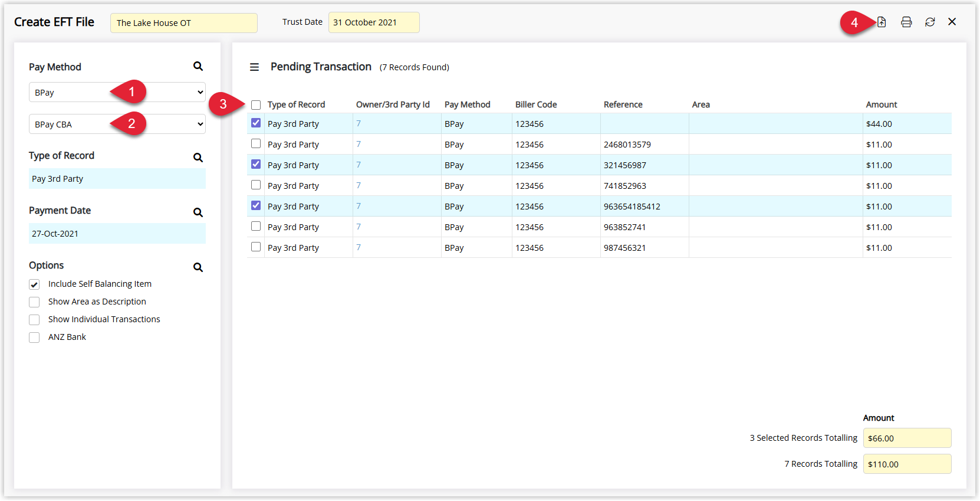Screen dimensions: 980x501
Task: Open the BPay pay method dropdown
Action: tap(117, 92)
